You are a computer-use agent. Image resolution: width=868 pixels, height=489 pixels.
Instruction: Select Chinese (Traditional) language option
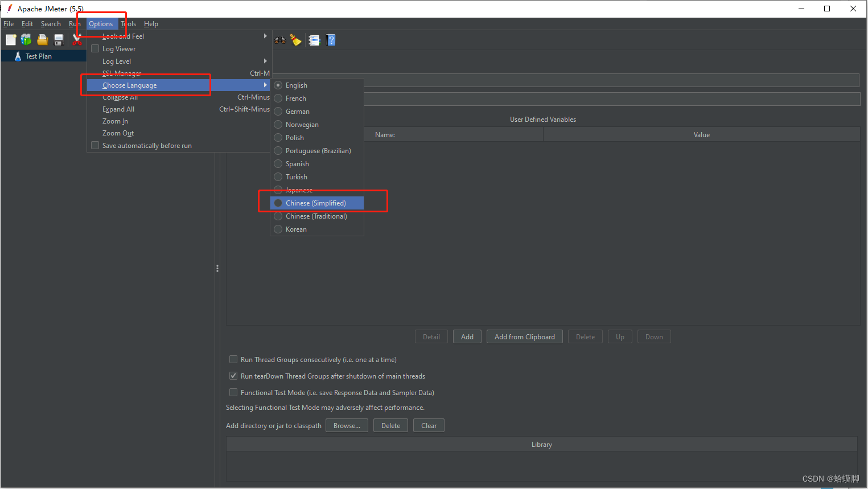(317, 216)
